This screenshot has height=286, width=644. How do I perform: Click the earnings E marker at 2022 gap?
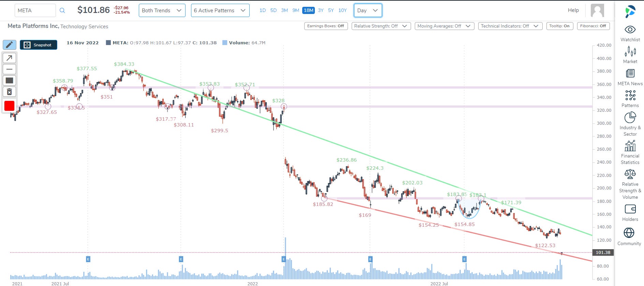pos(283,259)
